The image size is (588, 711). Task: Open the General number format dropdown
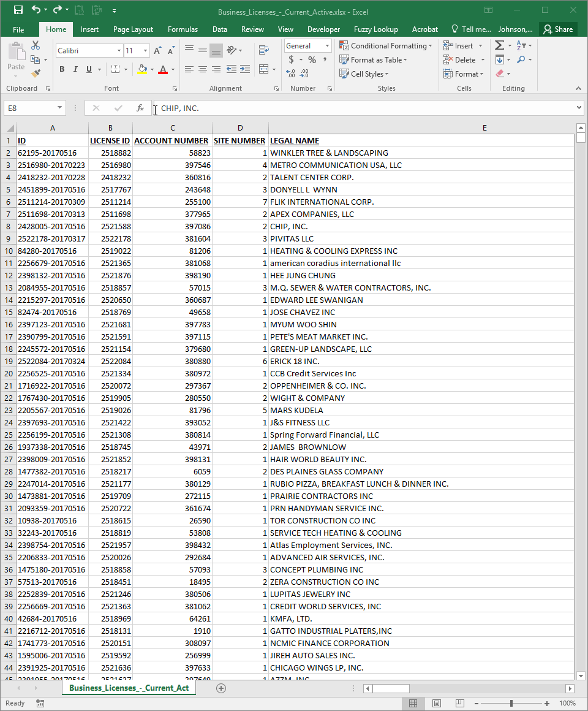328,46
